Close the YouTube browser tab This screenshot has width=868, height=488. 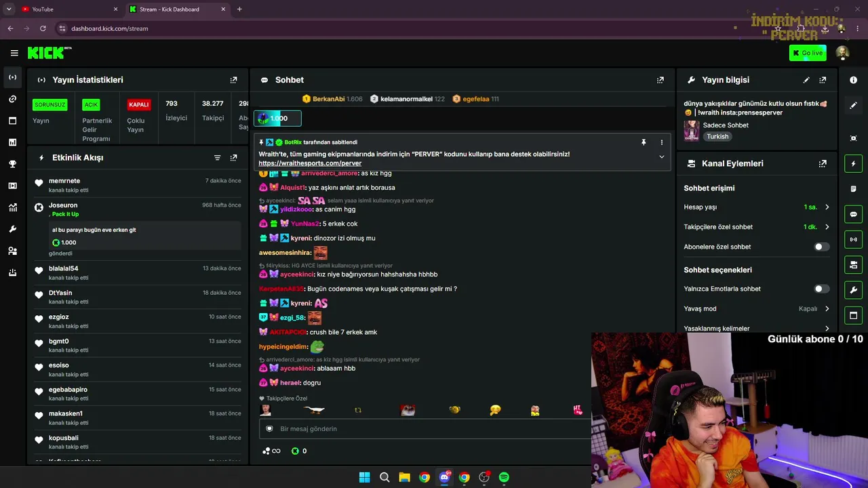(x=115, y=9)
